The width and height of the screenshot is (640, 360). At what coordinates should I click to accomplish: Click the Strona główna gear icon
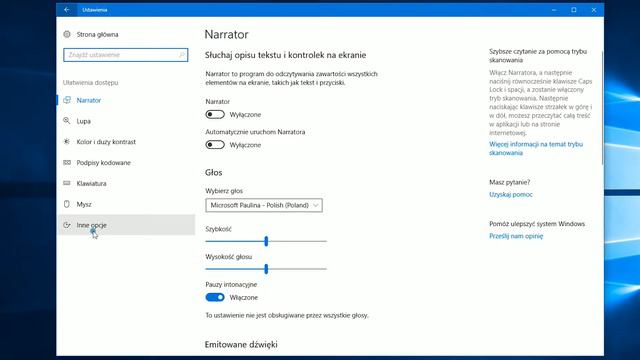click(67, 34)
